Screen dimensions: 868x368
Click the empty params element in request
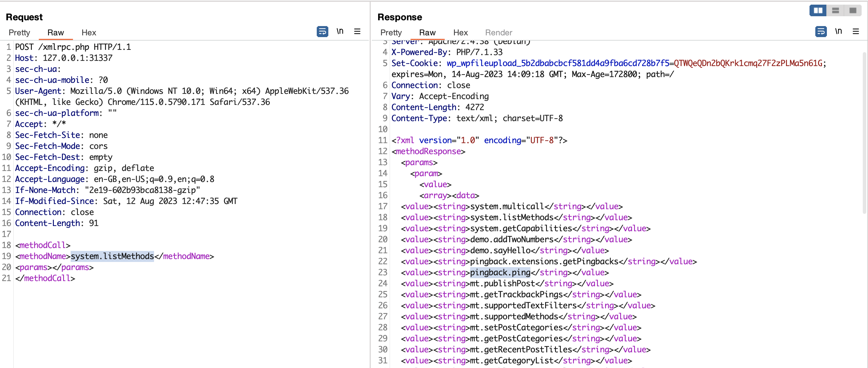pyautogui.click(x=54, y=267)
